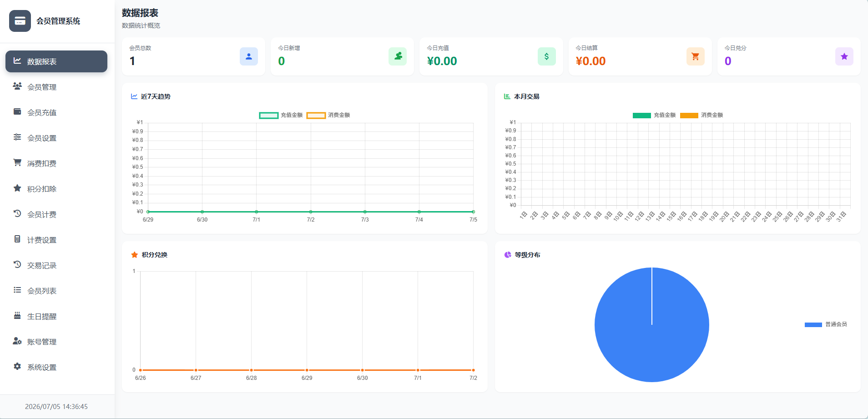This screenshot has height=419, width=868.
Task: Click the 今日充值 amount ¥0.00
Action: pyautogui.click(x=442, y=61)
